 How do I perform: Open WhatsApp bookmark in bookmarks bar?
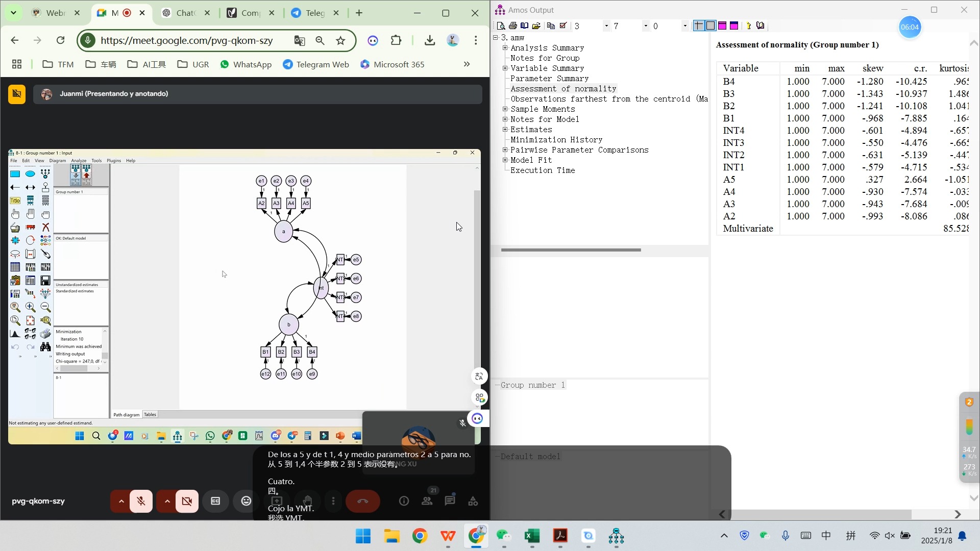point(246,64)
